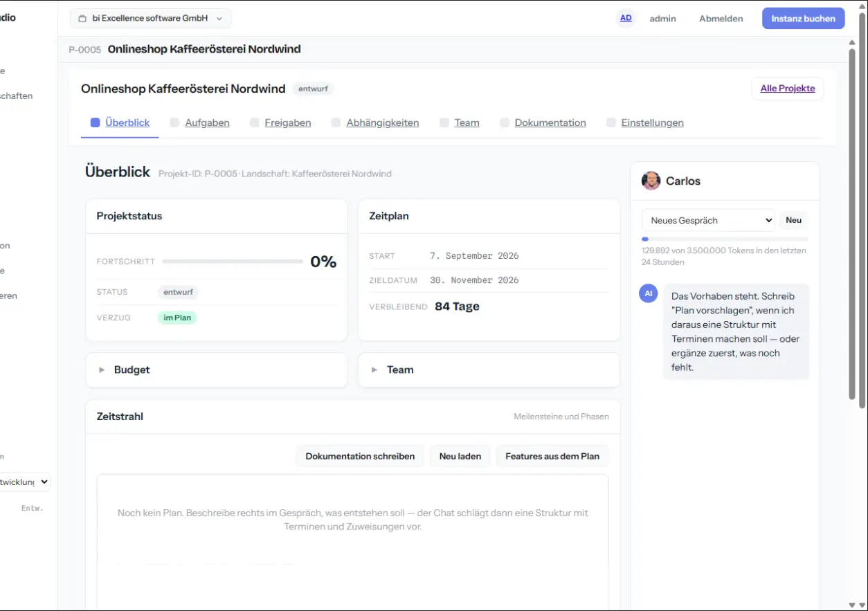868x611 pixels.
Task: Open the bi Excellence software GmbH organization dropdown
Action: pyautogui.click(x=151, y=19)
